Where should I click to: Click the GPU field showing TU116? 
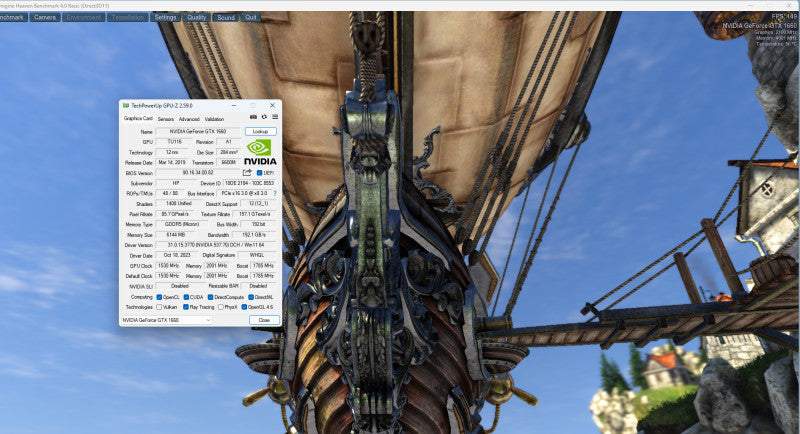pyautogui.click(x=174, y=142)
